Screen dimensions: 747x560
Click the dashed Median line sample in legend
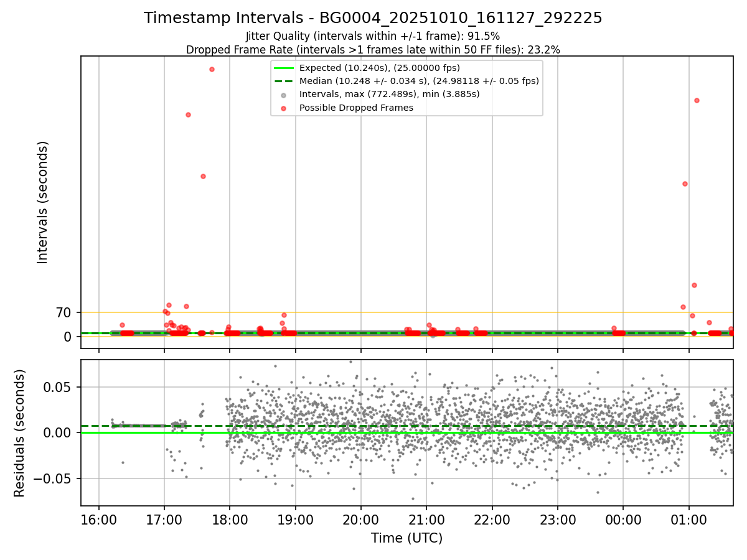(x=283, y=81)
